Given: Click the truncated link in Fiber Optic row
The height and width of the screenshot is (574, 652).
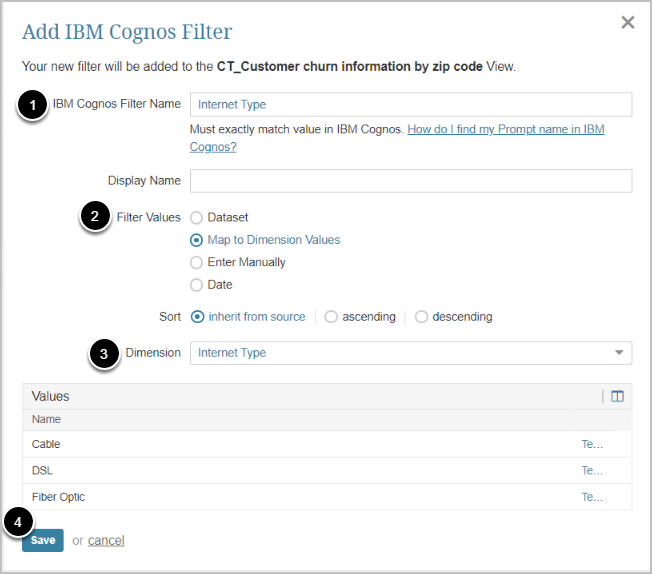Looking at the screenshot, I should [x=592, y=497].
